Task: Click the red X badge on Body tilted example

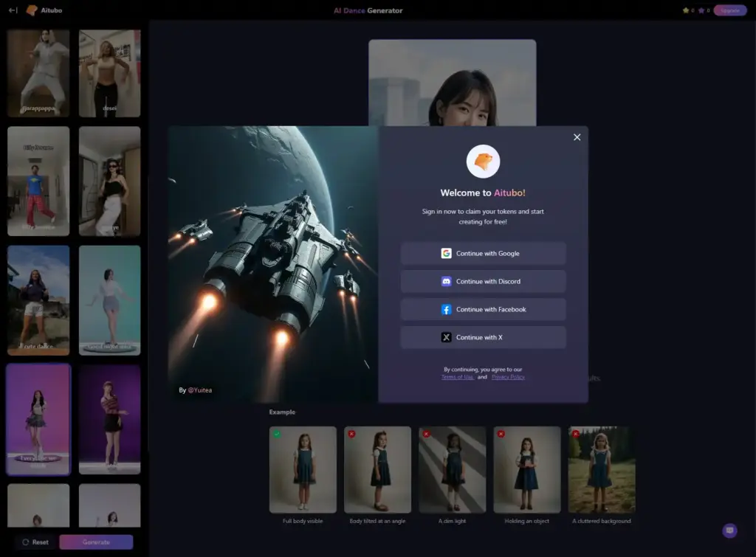Action: (351, 434)
